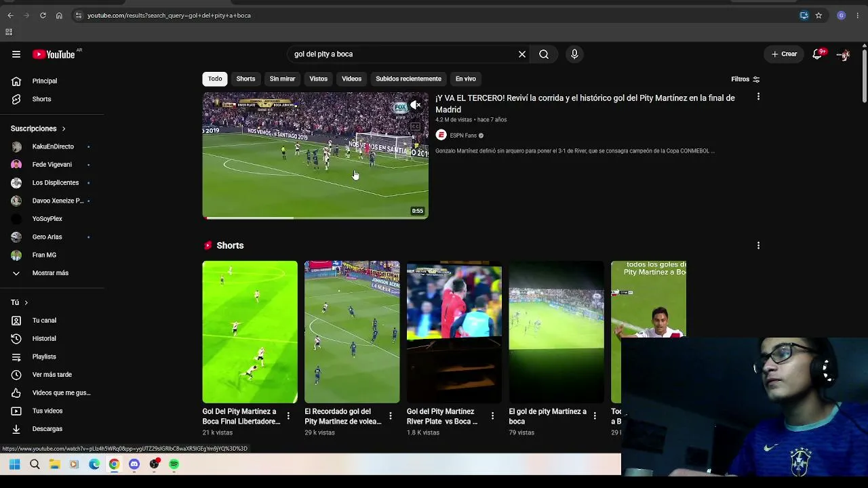Open File Explorer from the taskbar
This screenshot has height=488, width=868.
54,464
